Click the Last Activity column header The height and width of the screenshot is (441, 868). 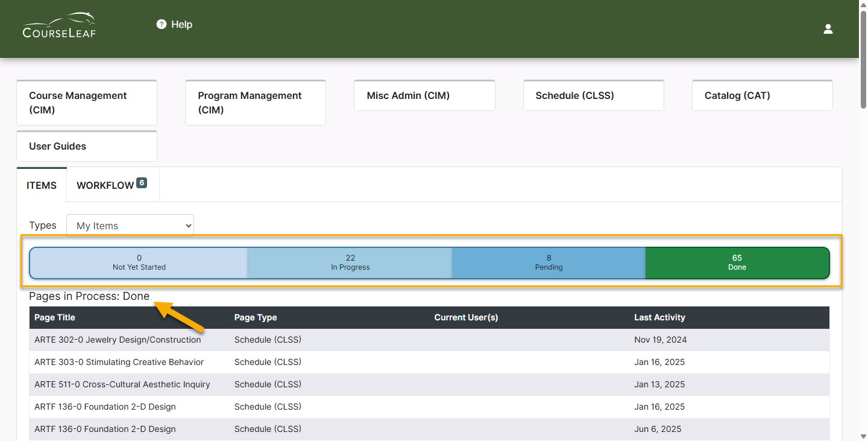(x=659, y=317)
